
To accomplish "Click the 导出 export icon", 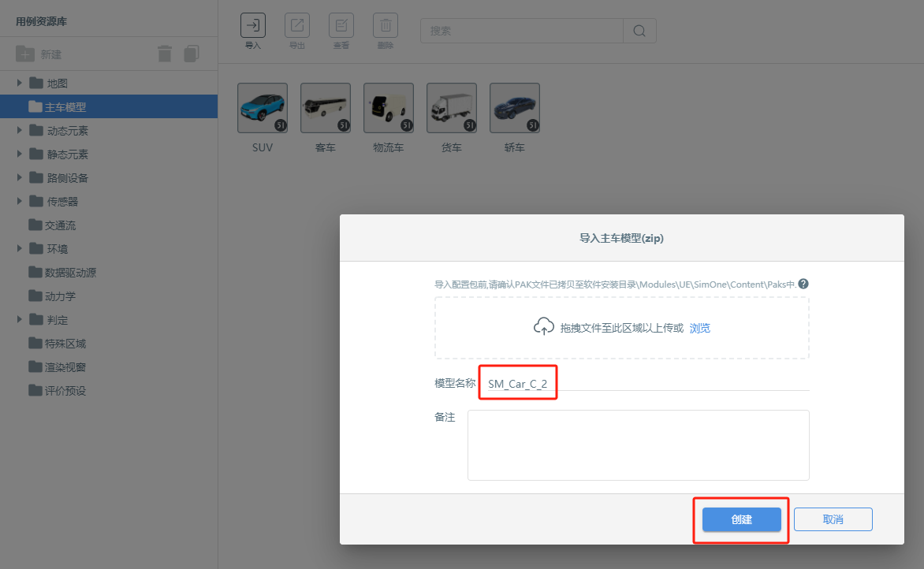I will [x=297, y=25].
